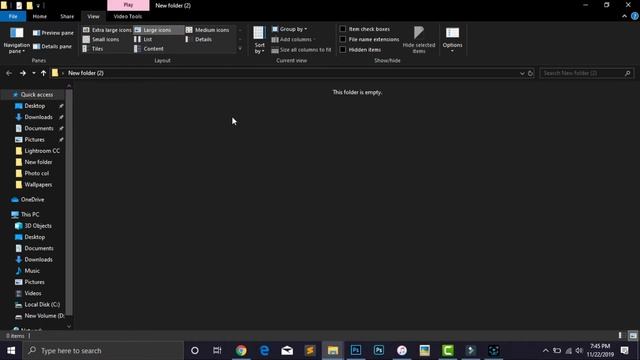
Task: Choose List layout
Action: coord(143,39)
